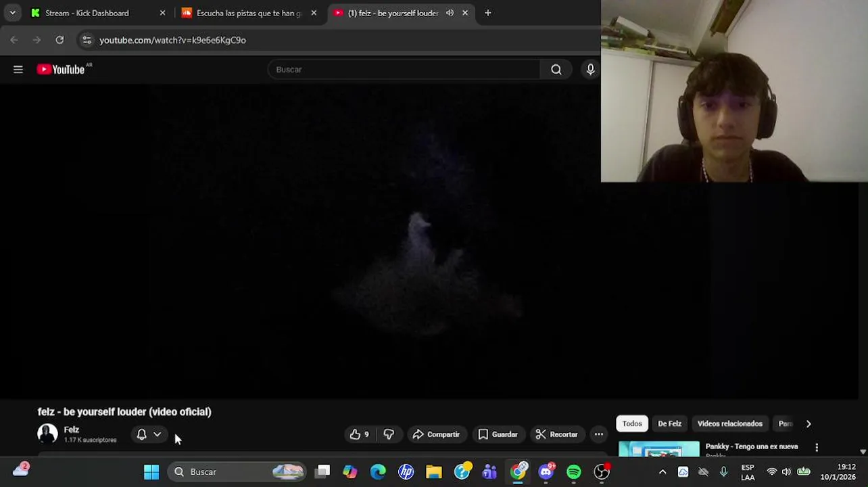View site information icon in address bar

coord(87,40)
